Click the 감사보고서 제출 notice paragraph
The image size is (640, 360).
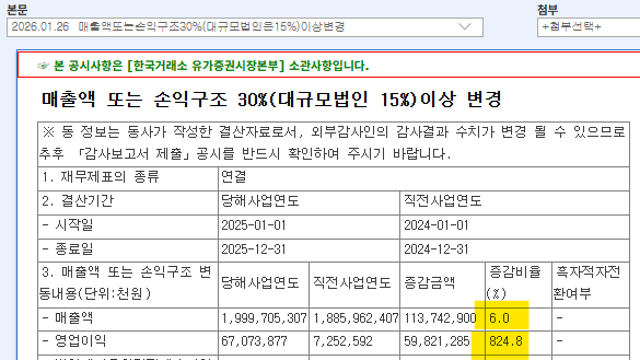click(333, 143)
